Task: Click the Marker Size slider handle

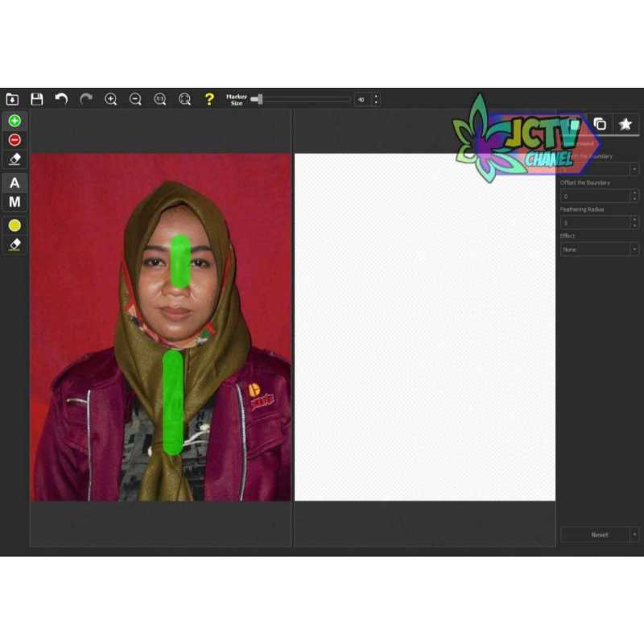Action: [x=256, y=99]
